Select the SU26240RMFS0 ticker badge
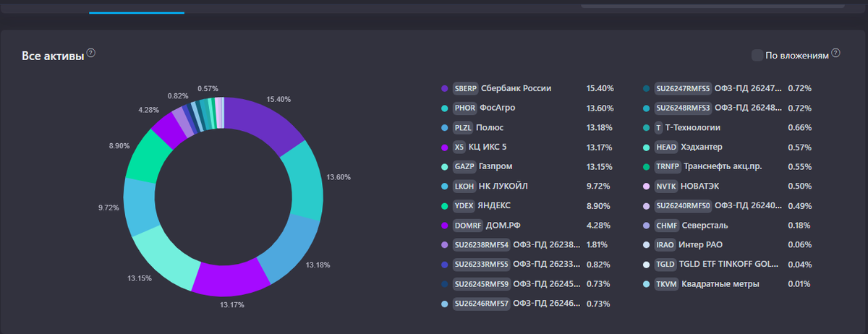 pos(682,205)
